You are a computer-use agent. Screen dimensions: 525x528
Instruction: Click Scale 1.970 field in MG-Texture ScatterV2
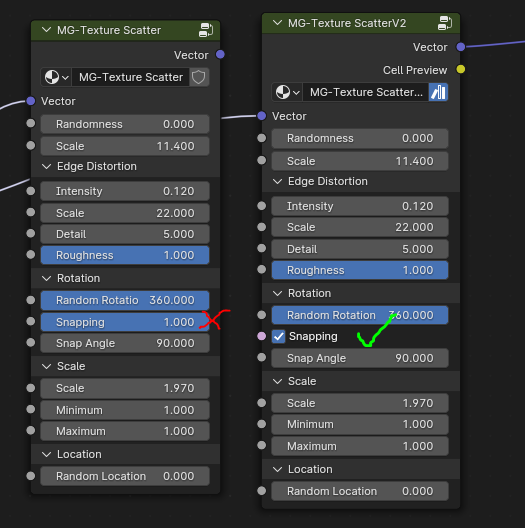pos(360,403)
